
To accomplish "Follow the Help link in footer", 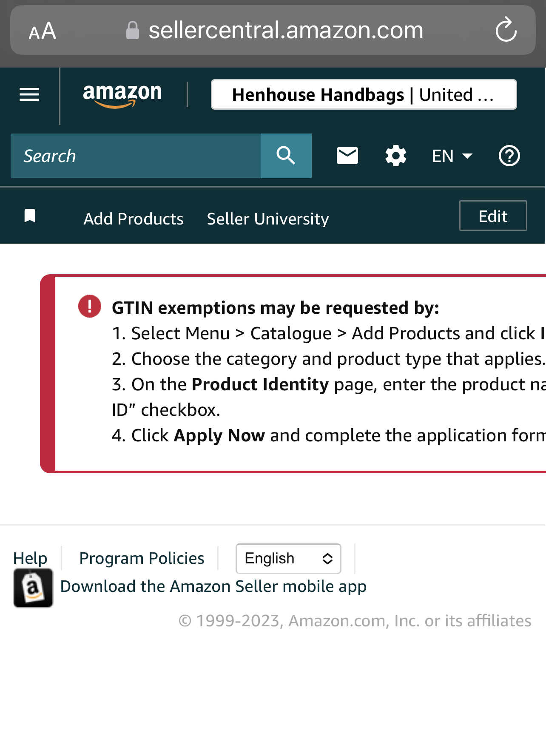I will tap(30, 558).
